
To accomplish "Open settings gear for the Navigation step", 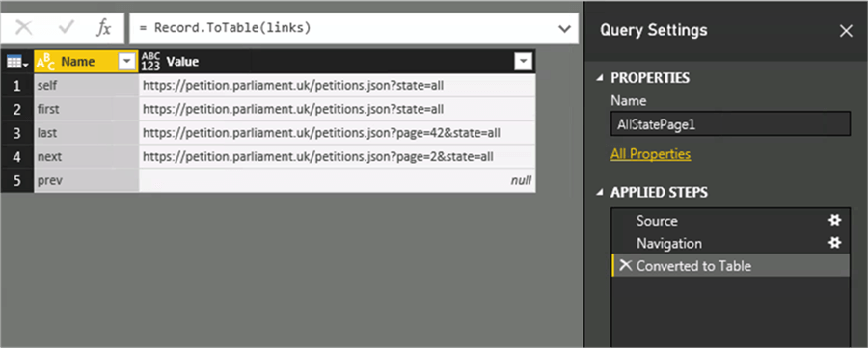I will pos(834,243).
